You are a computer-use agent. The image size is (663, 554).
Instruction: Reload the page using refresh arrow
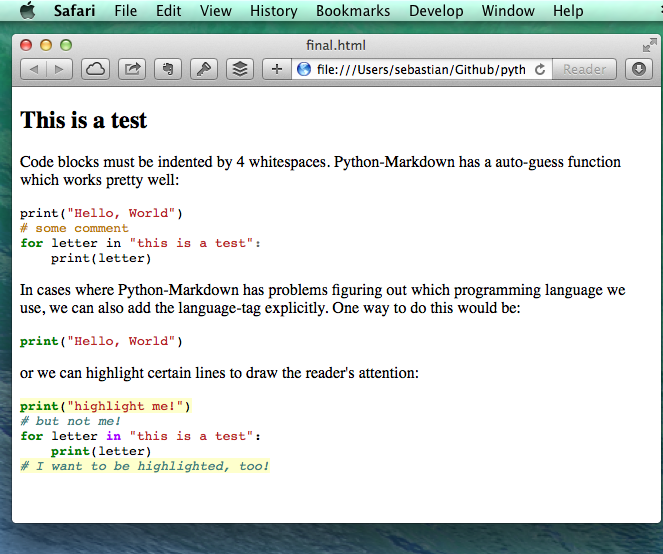pyautogui.click(x=540, y=69)
